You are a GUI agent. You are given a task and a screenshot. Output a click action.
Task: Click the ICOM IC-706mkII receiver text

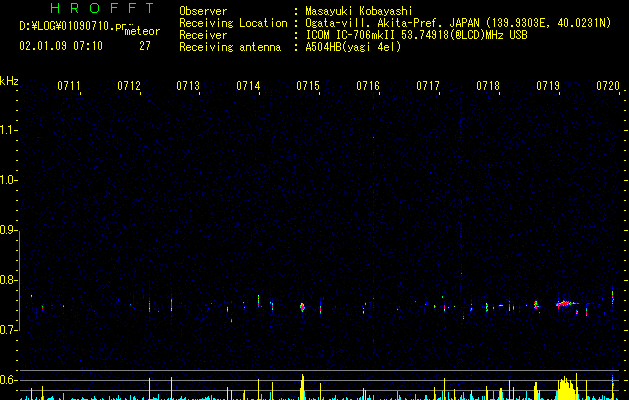pos(416,35)
